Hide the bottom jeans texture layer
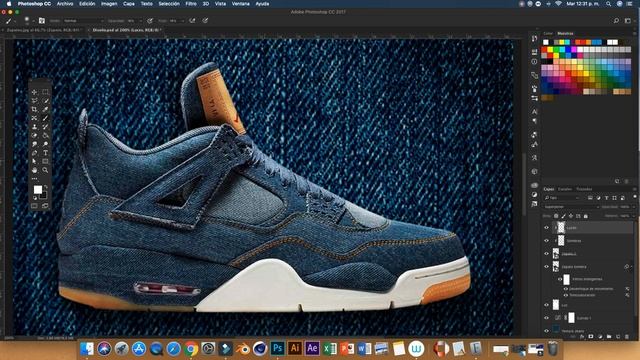Image resolution: width=640 pixels, height=360 pixels. tap(547, 331)
